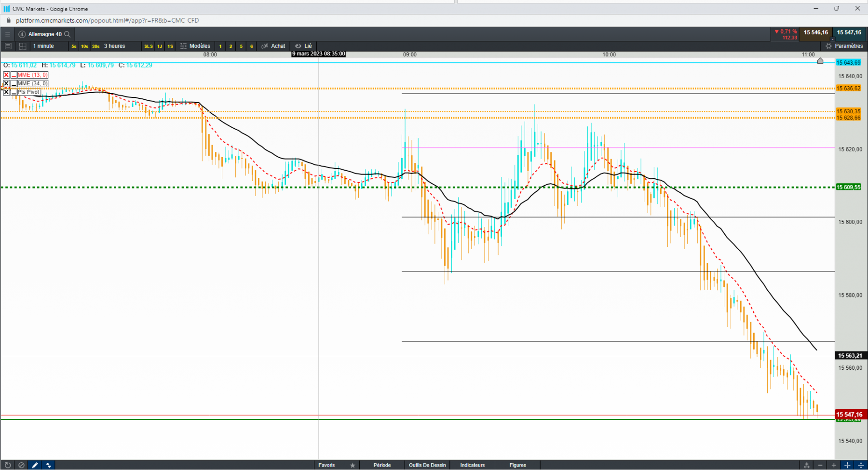Click the 15 636,62 orange pivot label
The height and width of the screenshot is (470, 868).
(x=849, y=88)
